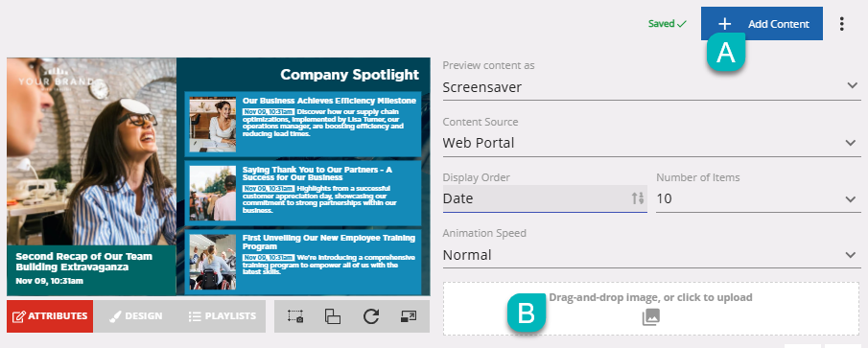Screen dimensions: 868x348
Task: Refresh the preview with circular arrow
Action: 370,316
